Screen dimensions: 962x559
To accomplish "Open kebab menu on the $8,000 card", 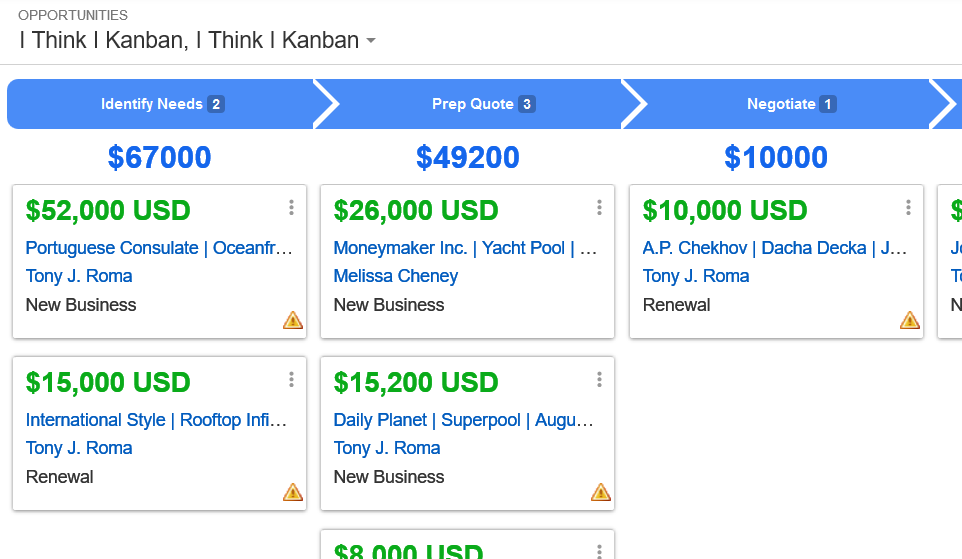I will 599,551.
